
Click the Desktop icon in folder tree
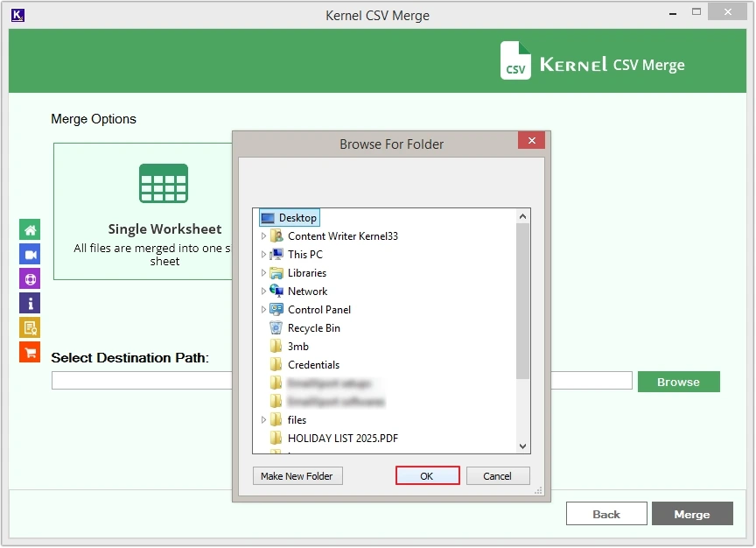click(x=268, y=218)
